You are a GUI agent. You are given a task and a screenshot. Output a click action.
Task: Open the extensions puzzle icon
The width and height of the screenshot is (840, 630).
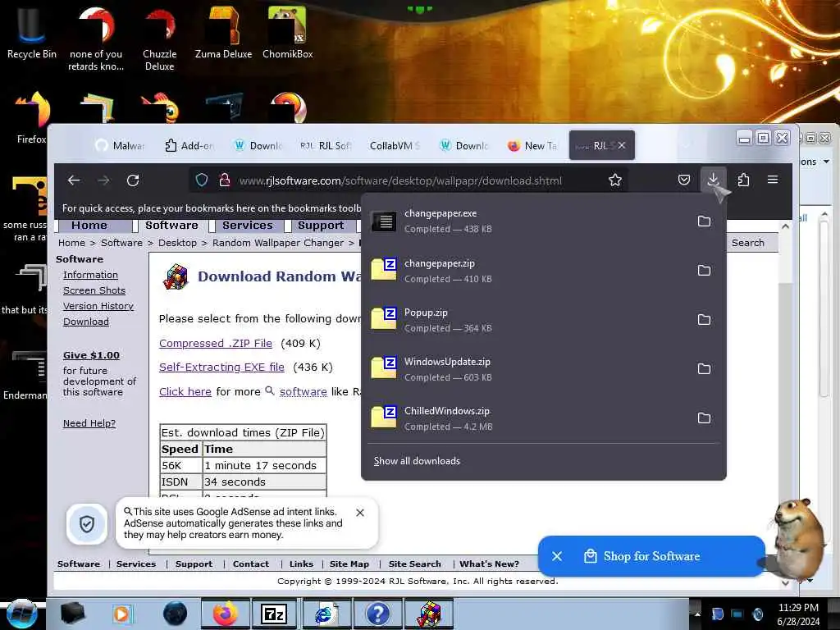pyautogui.click(x=743, y=180)
